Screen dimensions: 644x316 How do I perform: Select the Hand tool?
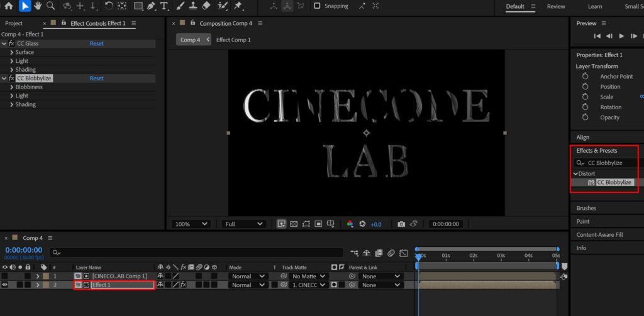38,6
